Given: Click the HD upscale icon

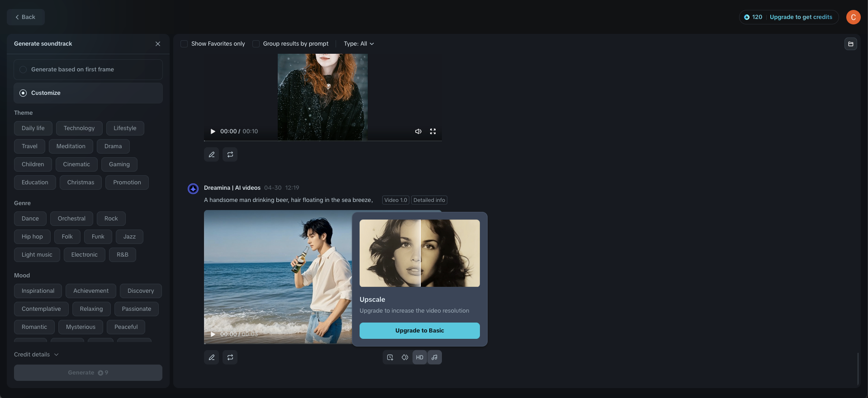Looking at the screenshot, I should coord(420,357).
